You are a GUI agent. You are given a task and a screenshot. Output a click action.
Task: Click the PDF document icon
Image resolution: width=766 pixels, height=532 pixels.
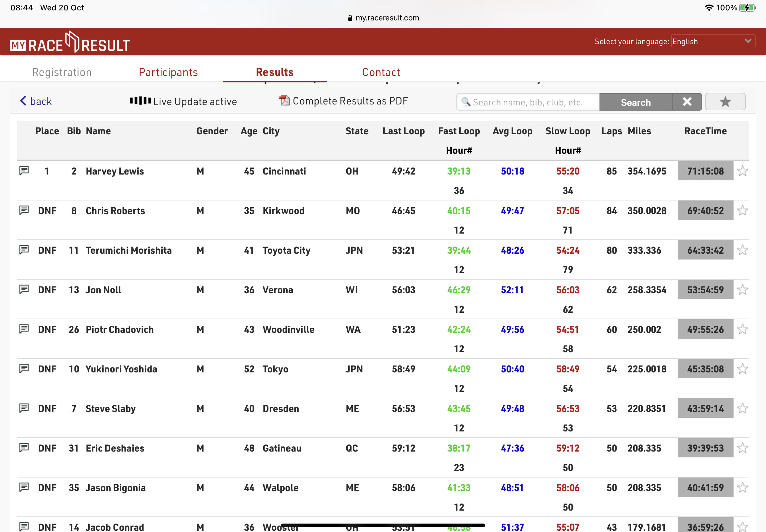[x=284, y=100]
